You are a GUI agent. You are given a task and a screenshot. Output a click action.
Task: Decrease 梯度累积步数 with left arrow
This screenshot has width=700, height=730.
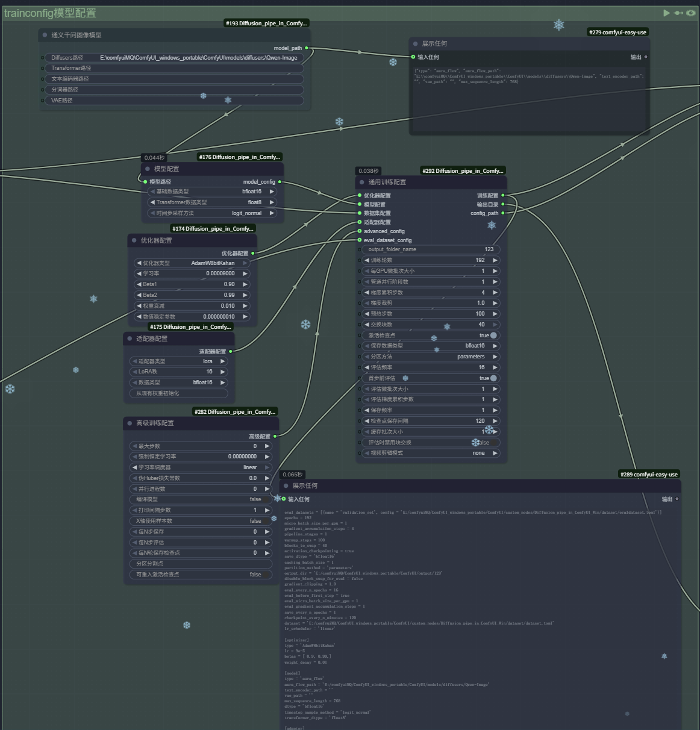[367, 293]
